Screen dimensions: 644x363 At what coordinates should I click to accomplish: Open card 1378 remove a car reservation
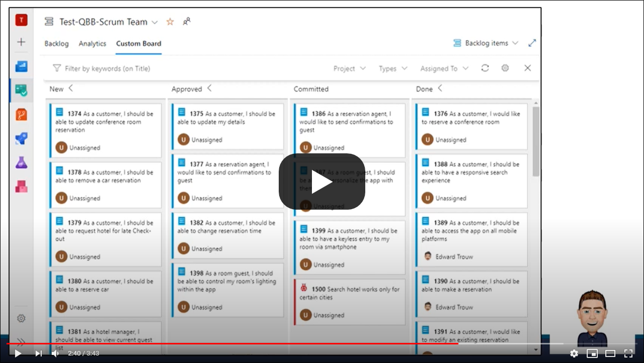tap(106, 185)
